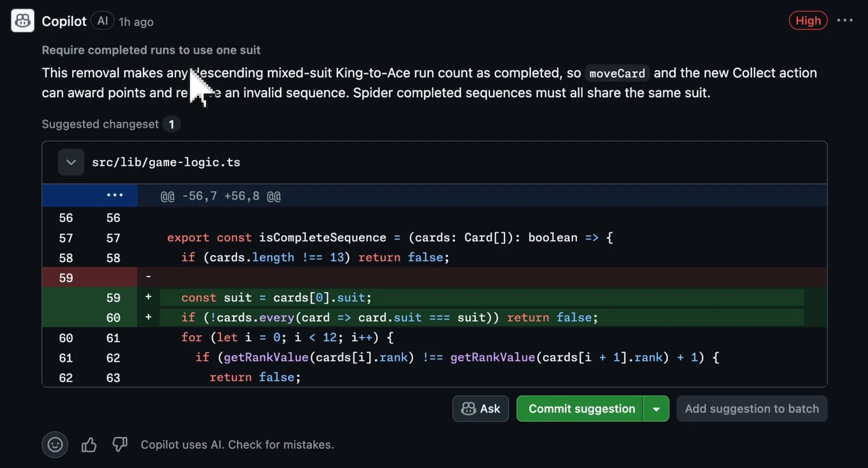This screenshot has height=468, width=868.
Task: Click the Copilot avatar icon
Action: tap(23, 21)
